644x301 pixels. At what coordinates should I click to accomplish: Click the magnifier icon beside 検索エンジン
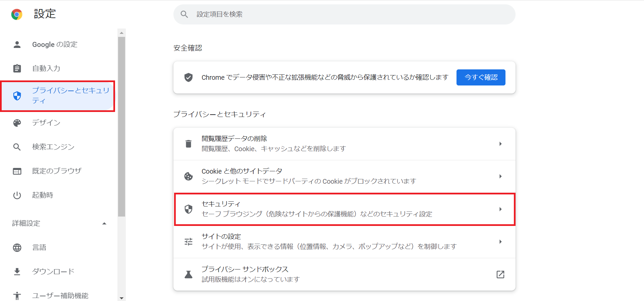point(17,147)
